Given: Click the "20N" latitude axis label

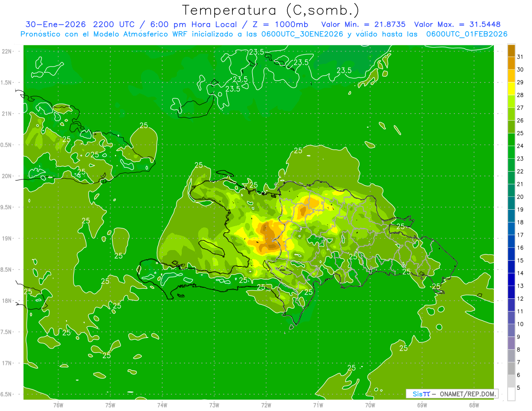Looking at the screenshot, I should (x=7, y=176).
